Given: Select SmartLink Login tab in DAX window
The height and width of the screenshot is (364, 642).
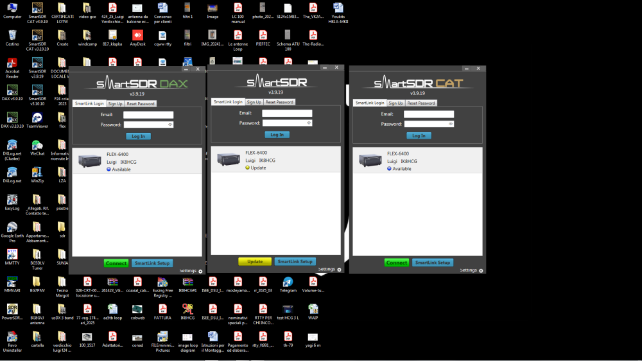Looking at the screenshot, I should (89, 103).
